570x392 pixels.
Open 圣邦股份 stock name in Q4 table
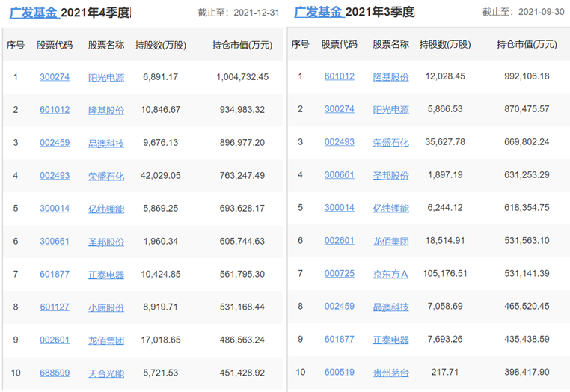pyautogui.click(x=106, y=242)
